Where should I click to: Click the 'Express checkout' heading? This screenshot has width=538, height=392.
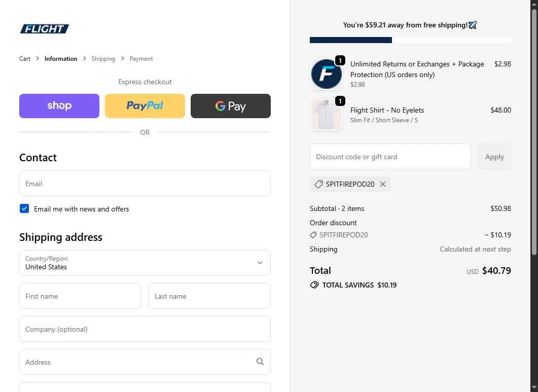coord(145,82)
